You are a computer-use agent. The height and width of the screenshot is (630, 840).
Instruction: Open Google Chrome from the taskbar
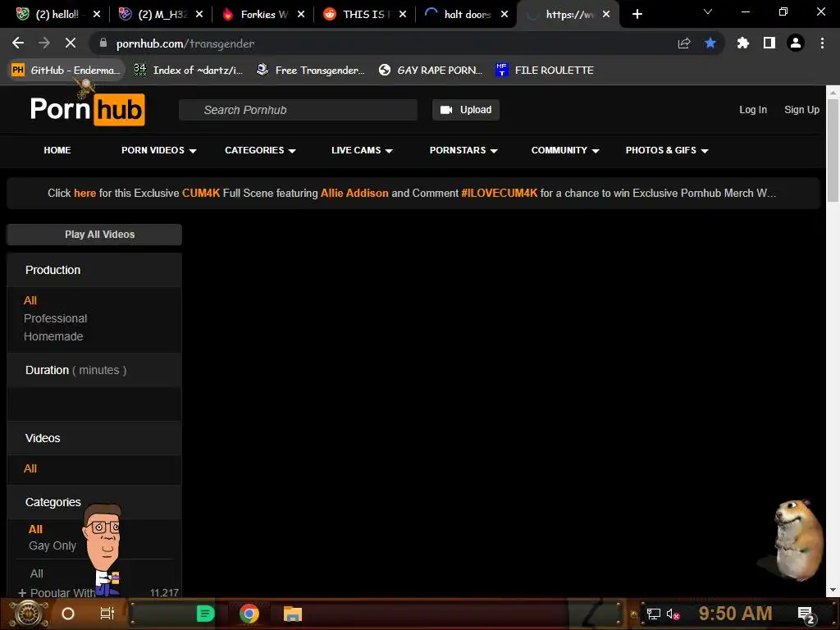(249, 614)
